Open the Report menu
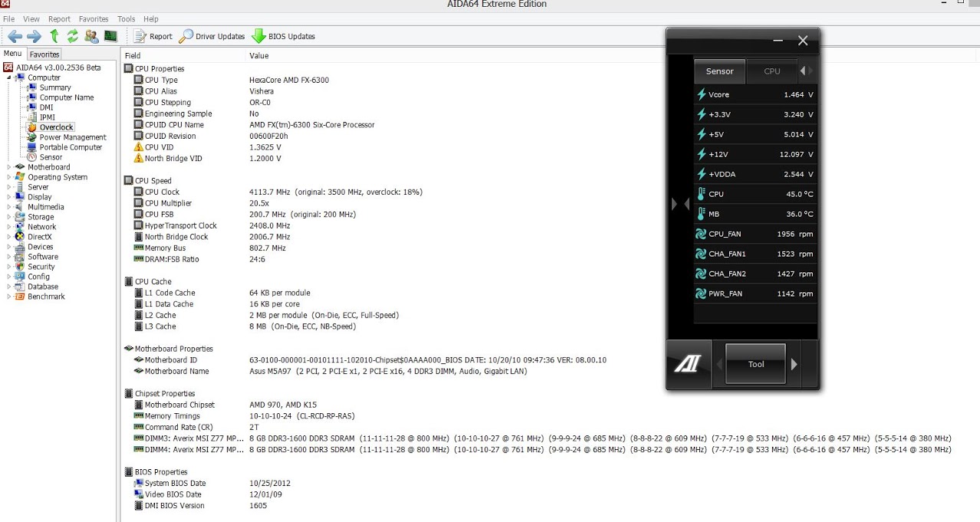980x522 pixels. tap(59, 18)
